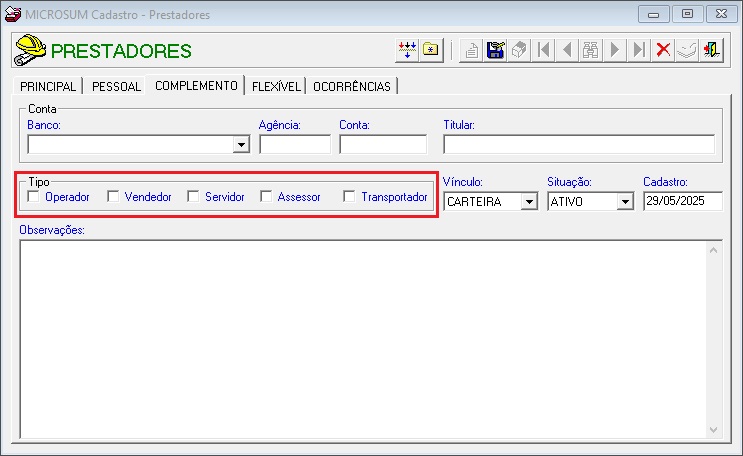The image size is (743, 456).
Task: Click into the Titular input field
Action: [x=578, y=144]
